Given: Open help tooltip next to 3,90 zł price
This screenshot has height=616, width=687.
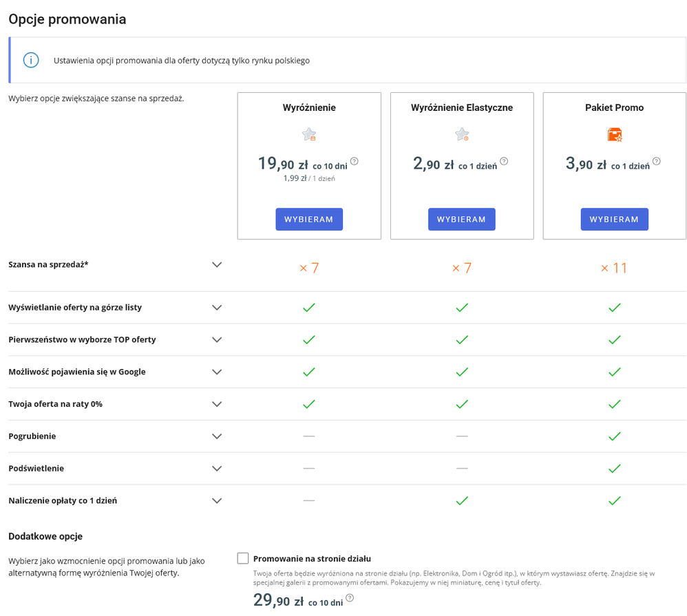Looking at the screenshot, I should click(656, 161).
